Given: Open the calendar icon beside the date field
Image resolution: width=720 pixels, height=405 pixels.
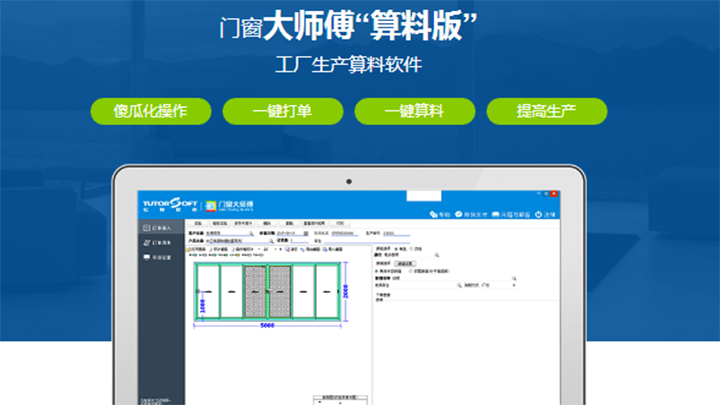Looking at the screenshot, I should coord(306,233).
